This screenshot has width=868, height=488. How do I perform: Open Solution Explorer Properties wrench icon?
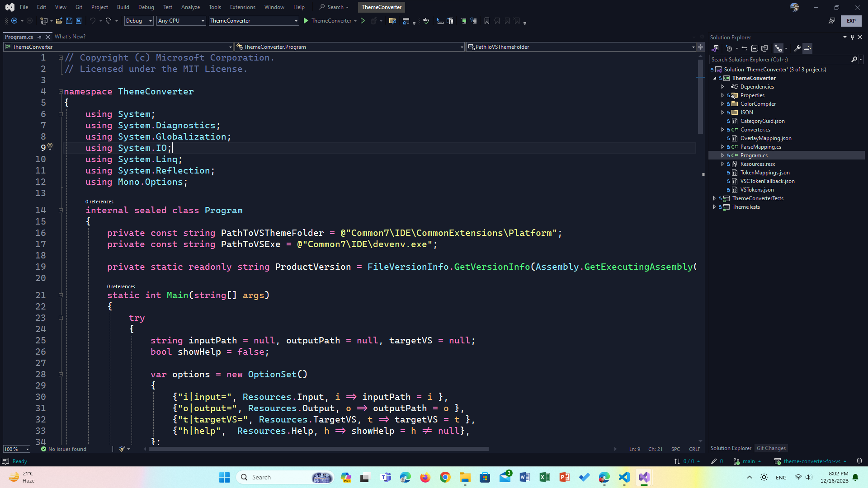797,48
